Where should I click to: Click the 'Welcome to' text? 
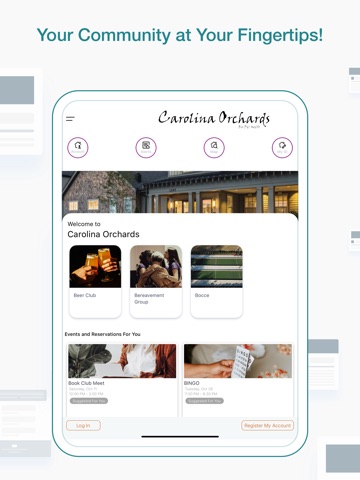pos(84,224)
